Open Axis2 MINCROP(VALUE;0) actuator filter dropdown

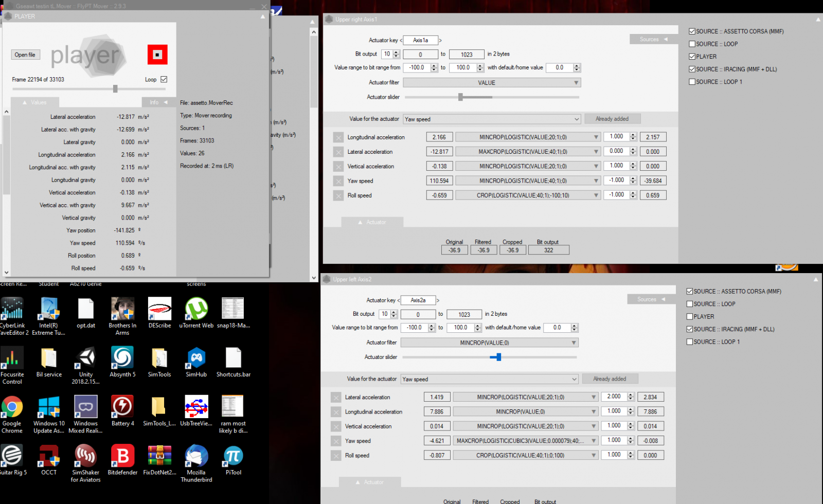(489, 343)
